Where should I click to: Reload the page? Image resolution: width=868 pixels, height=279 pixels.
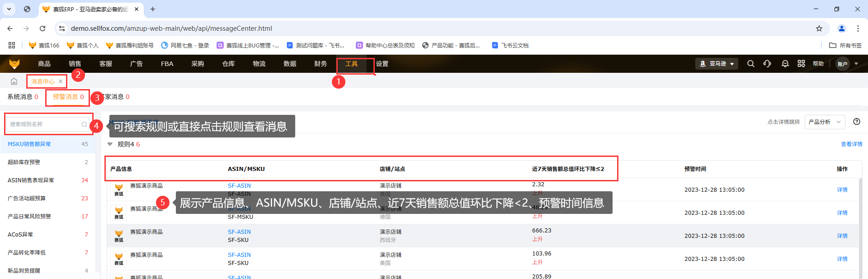click(x=42, y=28)
